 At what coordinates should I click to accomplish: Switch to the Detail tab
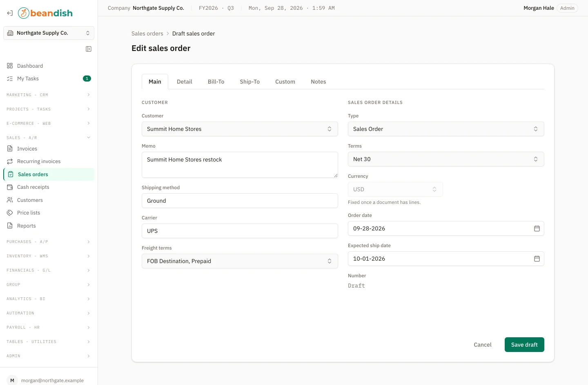pyautogui.click(x=185, y=82)
